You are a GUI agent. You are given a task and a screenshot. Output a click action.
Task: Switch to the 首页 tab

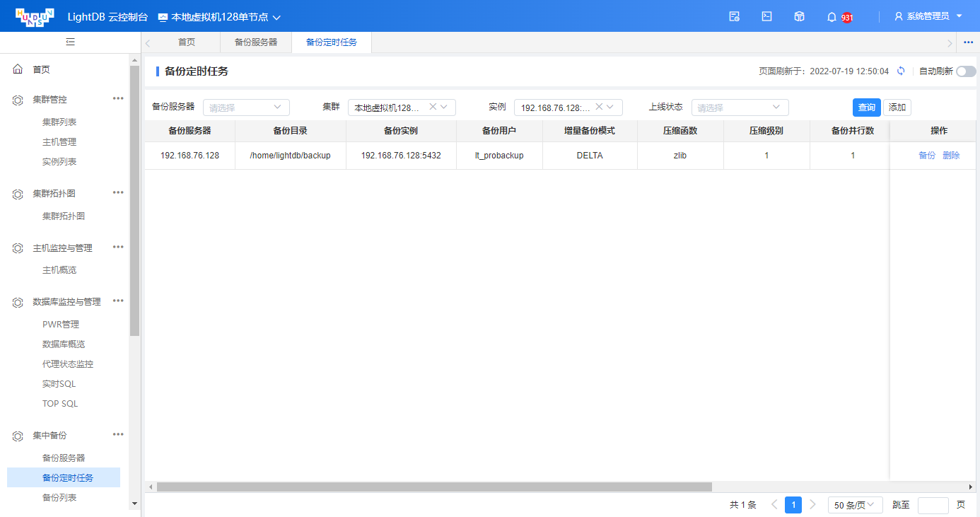(187, 42)
